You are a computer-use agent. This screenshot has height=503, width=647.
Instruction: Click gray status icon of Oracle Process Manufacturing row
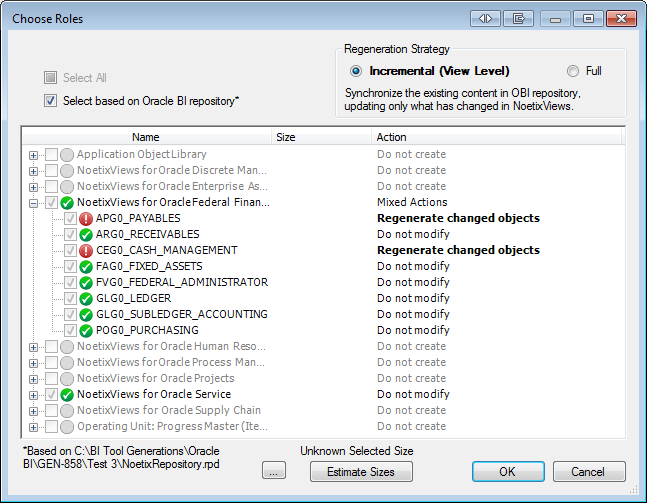pos(67,363)
